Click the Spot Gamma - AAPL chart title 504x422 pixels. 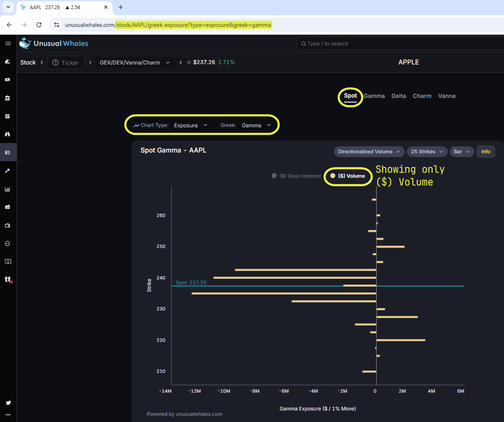[173, 150]
